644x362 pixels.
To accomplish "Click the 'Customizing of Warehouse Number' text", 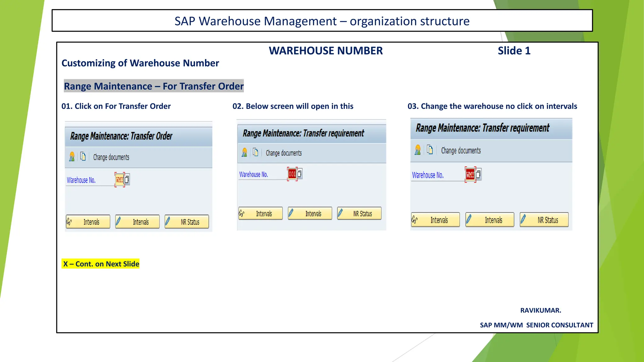I will pyautogui.click(x=140, y=63).
